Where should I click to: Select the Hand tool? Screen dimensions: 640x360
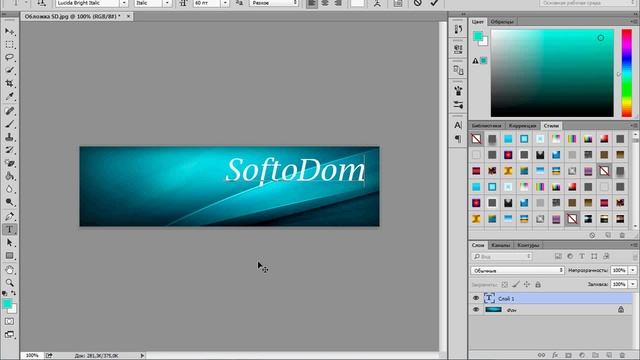tap(9, 270)
